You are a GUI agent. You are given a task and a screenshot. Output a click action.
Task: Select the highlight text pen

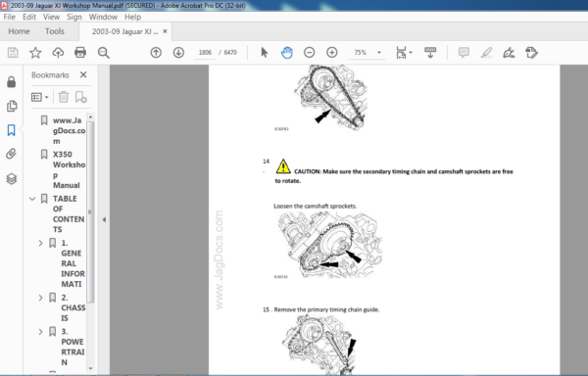[x=486, y=53]
